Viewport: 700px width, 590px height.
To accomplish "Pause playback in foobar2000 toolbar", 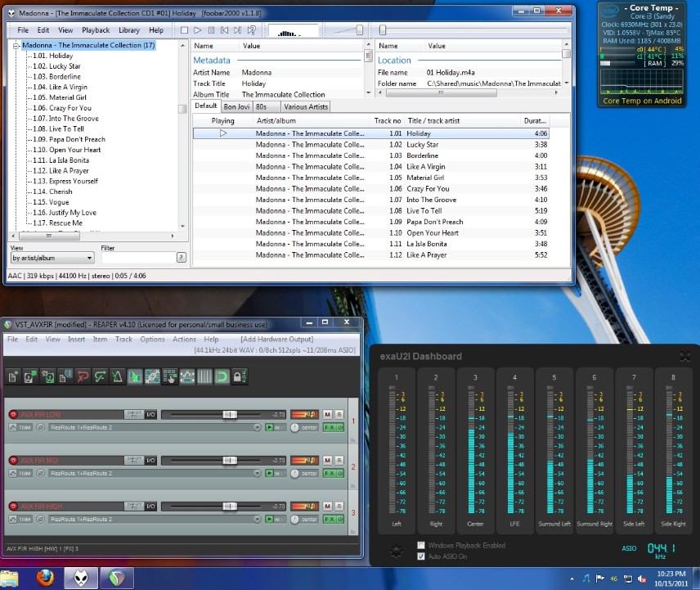I will pos(211,30).
